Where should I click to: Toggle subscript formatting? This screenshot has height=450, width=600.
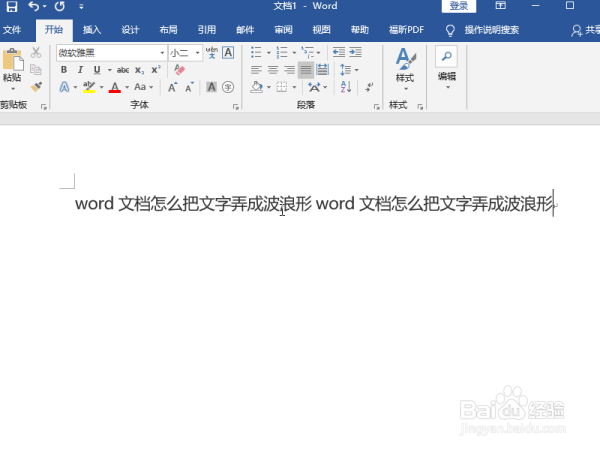(x=140, y=70)
